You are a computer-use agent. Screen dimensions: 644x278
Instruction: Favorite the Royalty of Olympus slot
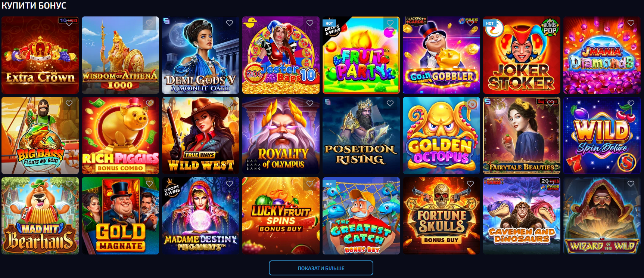tap(310, 104)
